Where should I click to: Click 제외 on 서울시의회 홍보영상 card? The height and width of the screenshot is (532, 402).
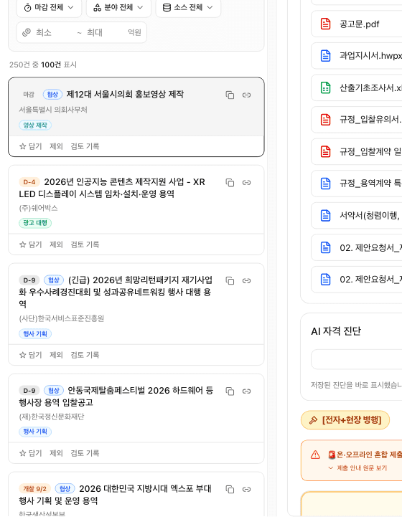point(57,146)
